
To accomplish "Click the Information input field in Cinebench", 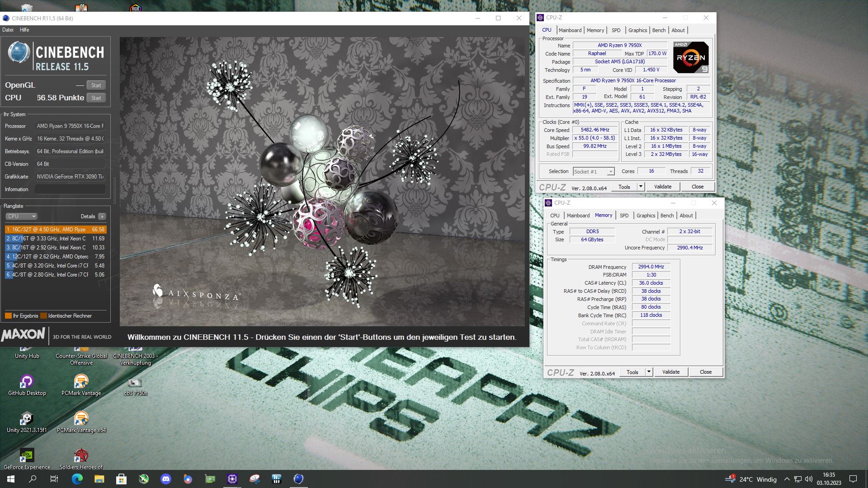I will (70, 189).
